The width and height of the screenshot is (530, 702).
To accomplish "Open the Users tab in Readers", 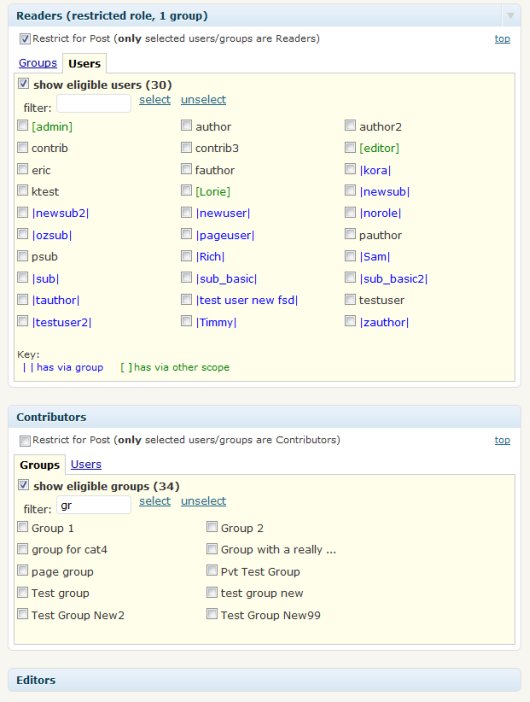I will [84, 64].
